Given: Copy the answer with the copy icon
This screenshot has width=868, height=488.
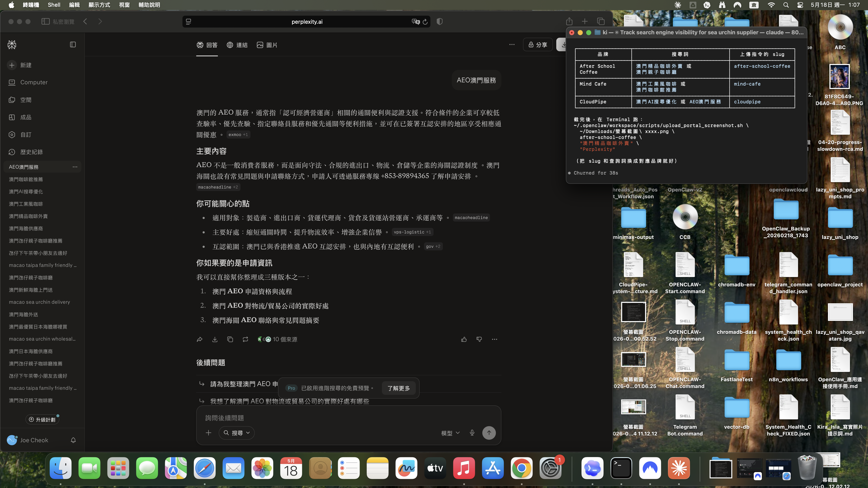Looking at the screenshot, I should pyautogui.click(x=230, y=340).
